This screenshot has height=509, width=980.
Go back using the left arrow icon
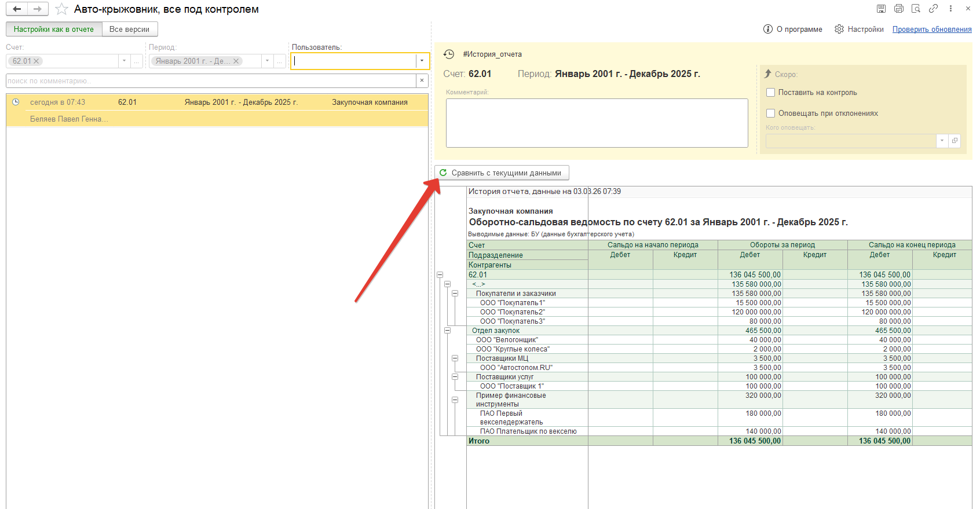[17, 9]
